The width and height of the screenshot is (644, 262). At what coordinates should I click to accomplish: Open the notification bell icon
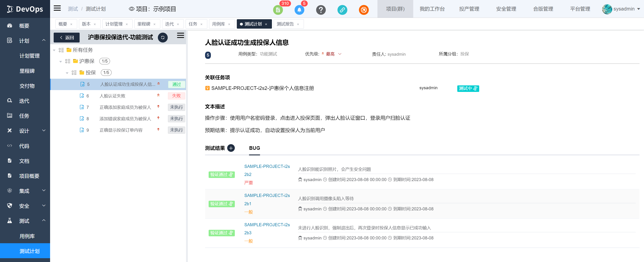tap(299, 10)
